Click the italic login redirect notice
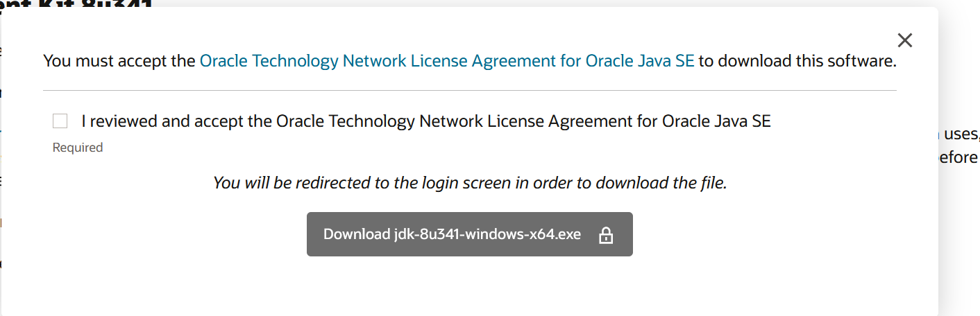 [x=470, y=184]
